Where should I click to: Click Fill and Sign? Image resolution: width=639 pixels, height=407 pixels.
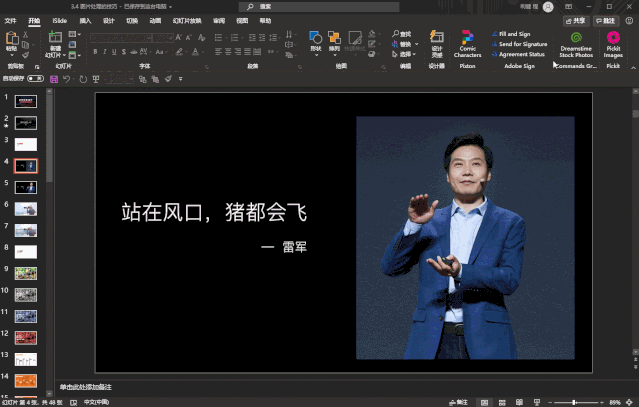coord(511,34)
